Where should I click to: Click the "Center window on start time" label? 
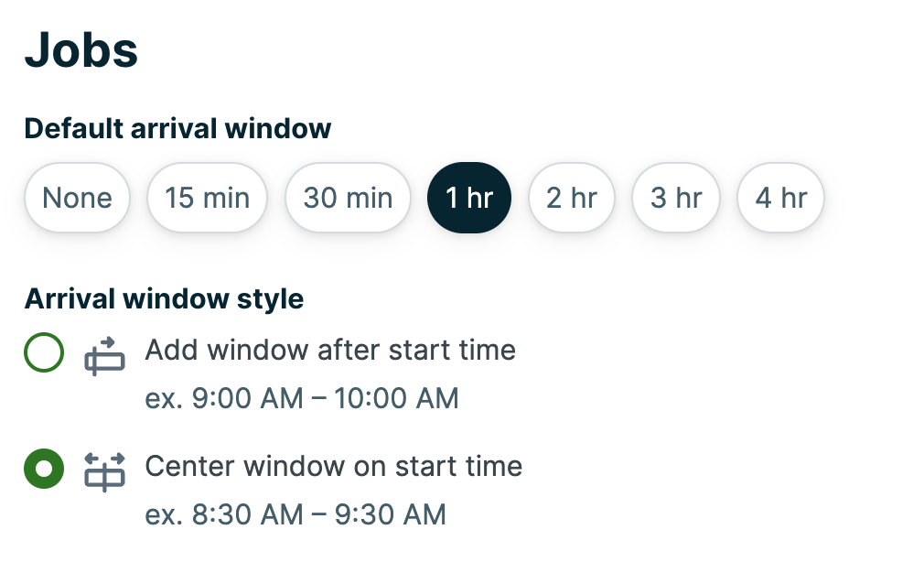click(333, 467)
